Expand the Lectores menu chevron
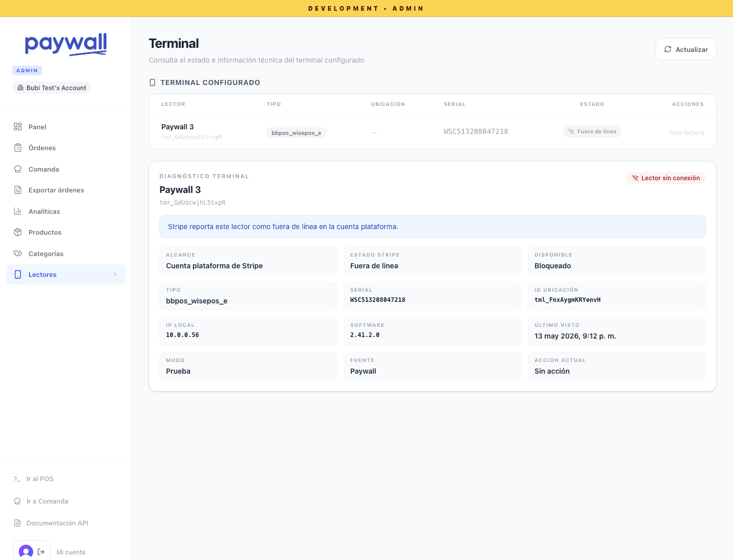The height and width of the screenshot is (560, 733). coord(115,274)
